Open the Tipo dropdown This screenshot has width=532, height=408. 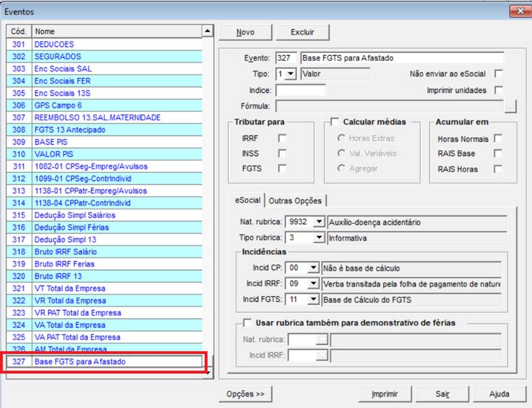pos(291,74)
